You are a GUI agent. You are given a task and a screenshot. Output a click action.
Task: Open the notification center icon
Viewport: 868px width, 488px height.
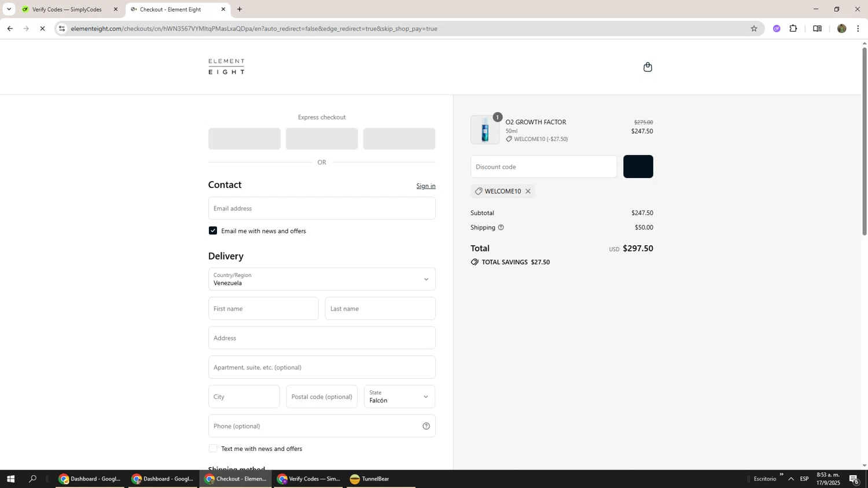coord(854,479)
